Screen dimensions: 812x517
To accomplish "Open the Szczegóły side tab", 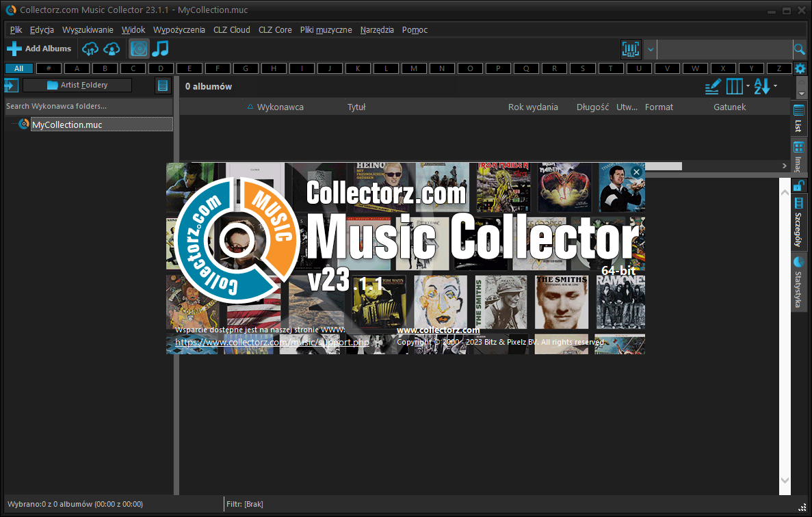I will (x=798, y=222).
